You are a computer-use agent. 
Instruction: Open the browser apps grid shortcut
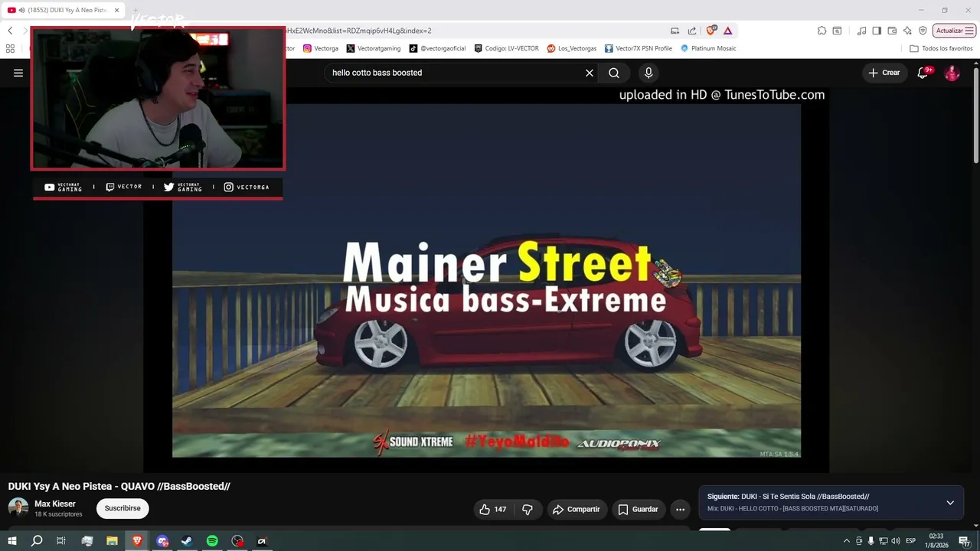[10, 48]
